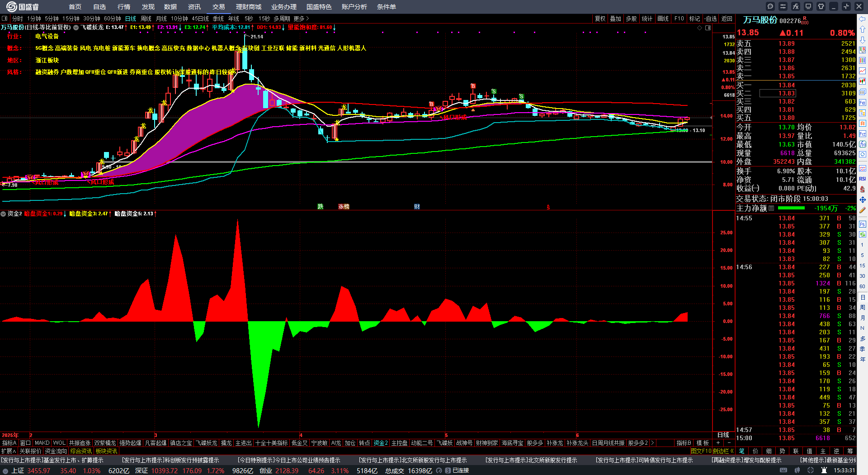The image size is (868, 475).
Task: Expand the 指标B indicator group
Action: point(684,443)
